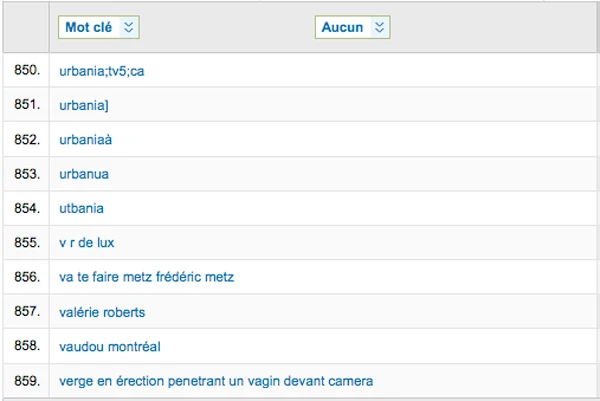
Task: Select the urbaniaà keyword link
Action: tap(86, 140)
